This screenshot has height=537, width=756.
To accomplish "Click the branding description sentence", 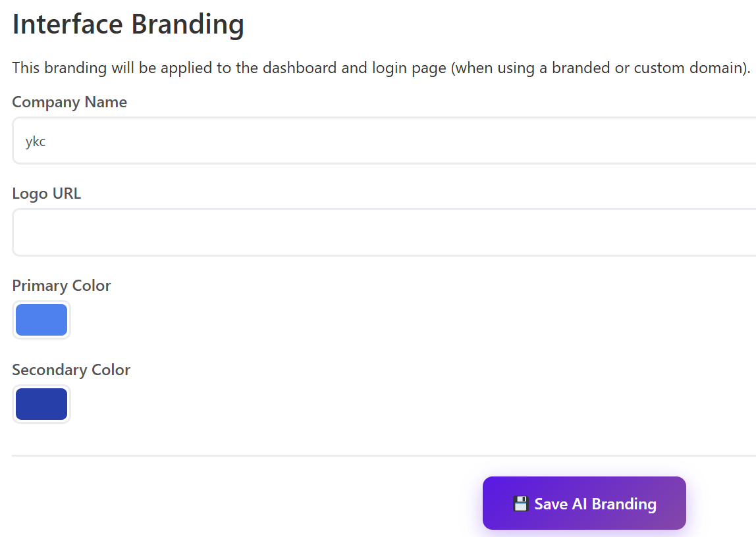I will (381, 68).
